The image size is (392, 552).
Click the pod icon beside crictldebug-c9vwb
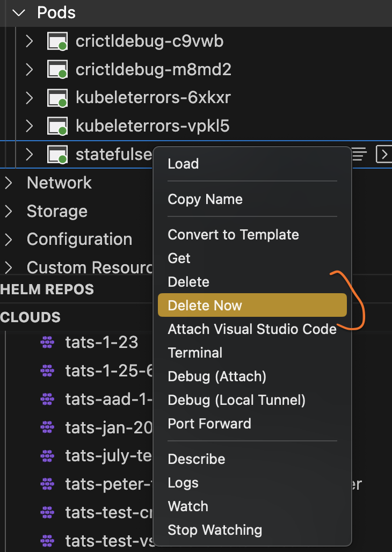[x=57, y=41]
